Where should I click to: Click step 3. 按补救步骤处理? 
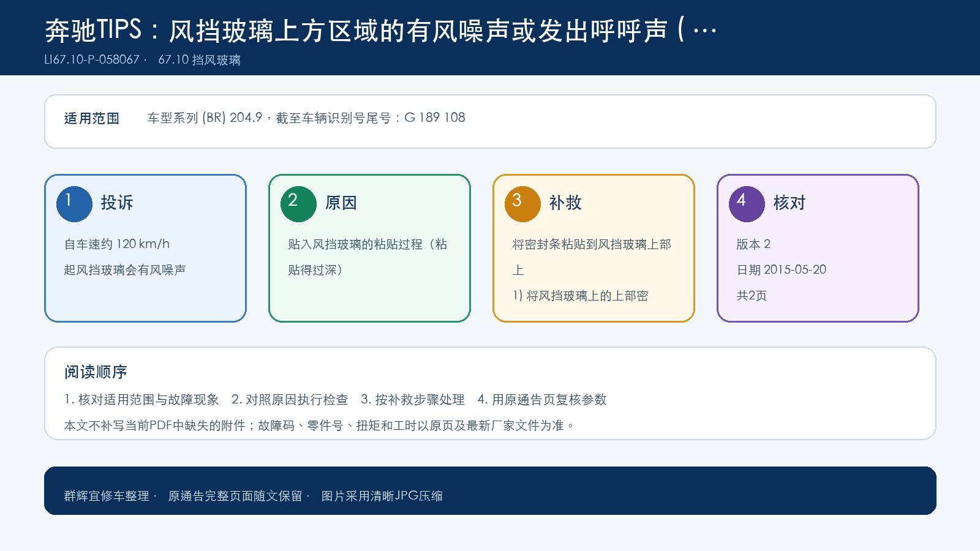point(413,399)
